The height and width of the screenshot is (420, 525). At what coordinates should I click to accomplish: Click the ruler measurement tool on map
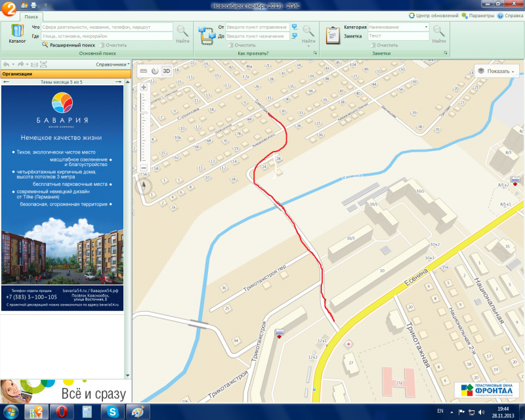[x=144, y=71]
